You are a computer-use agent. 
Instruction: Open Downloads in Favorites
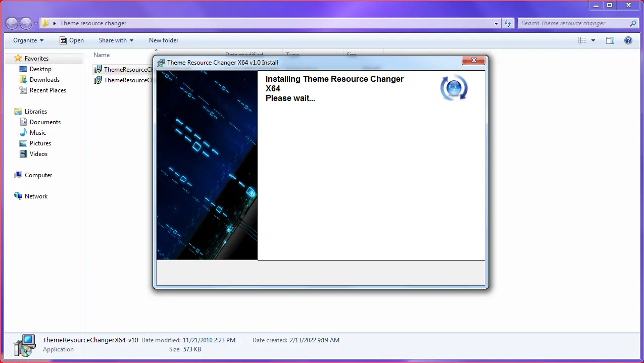coord(44,80)
